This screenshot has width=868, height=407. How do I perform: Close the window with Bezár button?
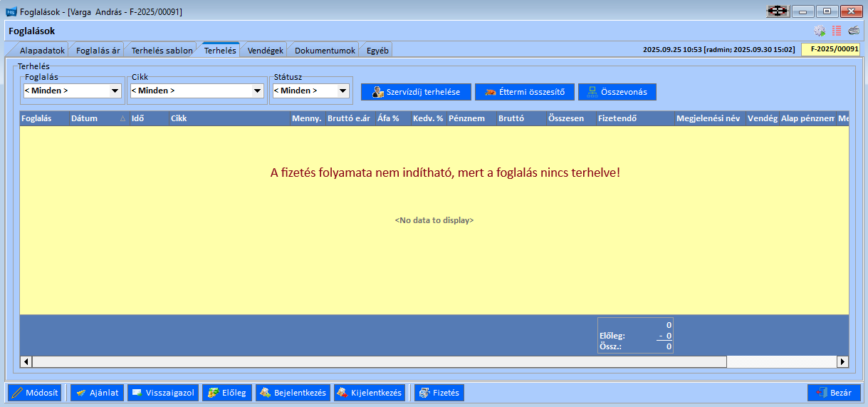834,393
